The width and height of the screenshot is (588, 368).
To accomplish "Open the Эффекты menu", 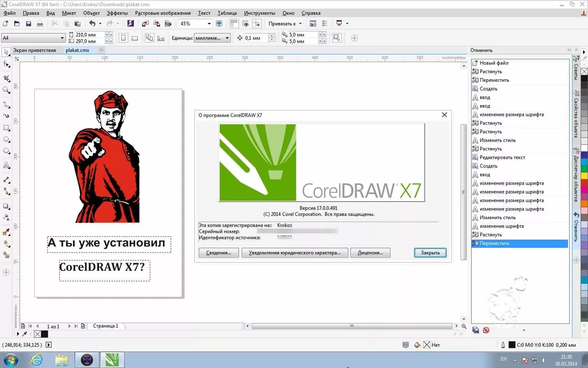I will click(x=117, y=13).
